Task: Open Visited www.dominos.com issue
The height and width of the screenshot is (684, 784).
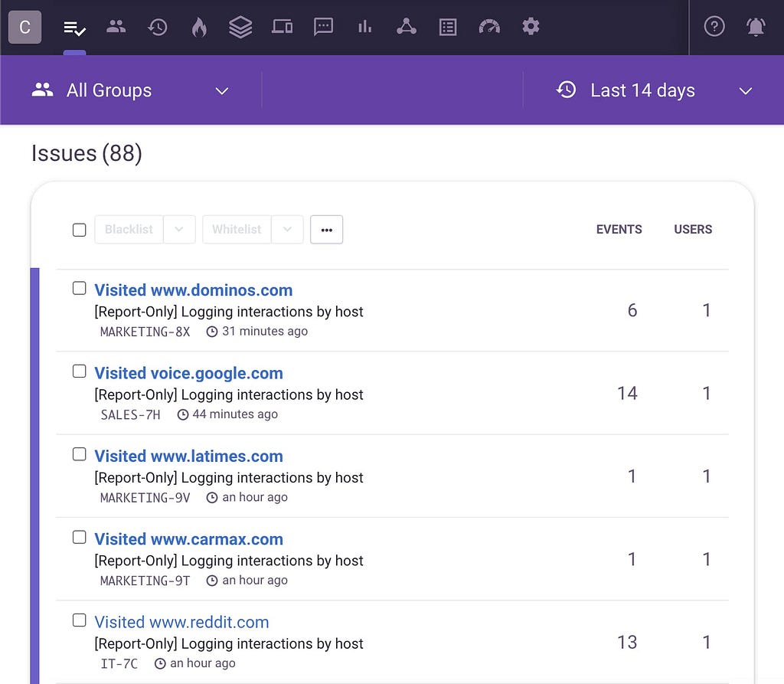Action: (194, 290)
